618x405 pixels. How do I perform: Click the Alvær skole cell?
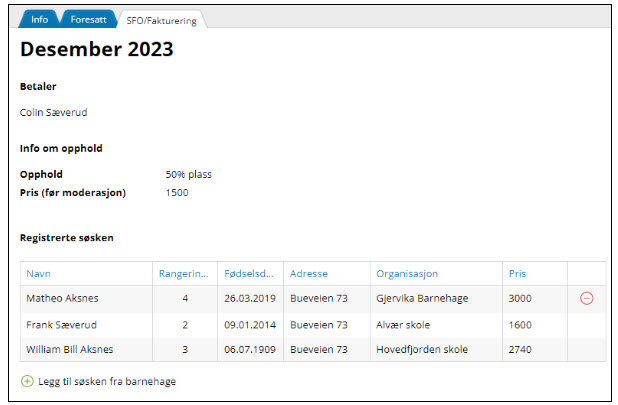(x=405, y=324)
